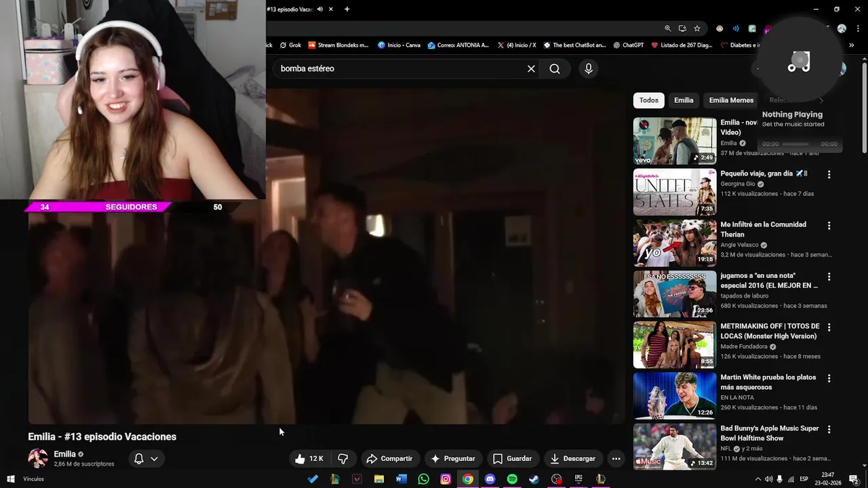Open the Correo: ANTONIA bookmark
Screen dimensions: 868x488
pos(458,45)
